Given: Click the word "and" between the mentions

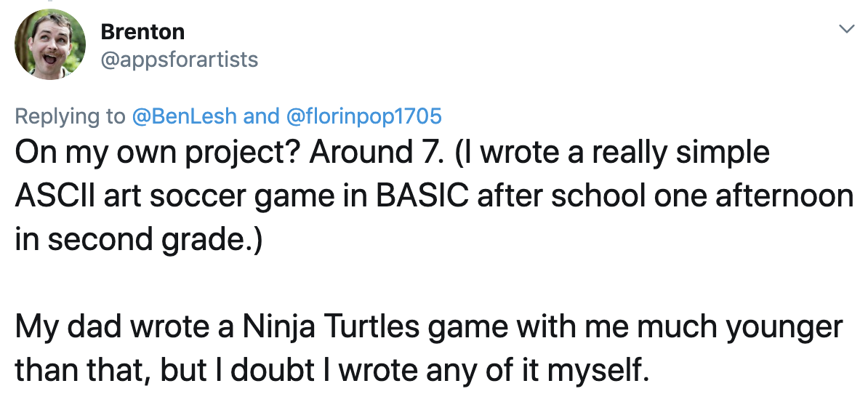Looking at the screenshot, I should (x=261, y=116).
